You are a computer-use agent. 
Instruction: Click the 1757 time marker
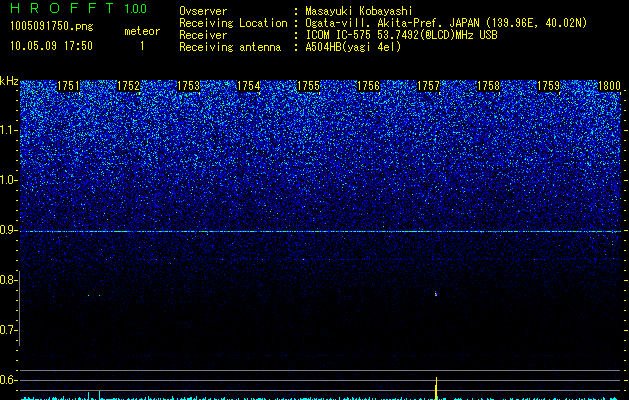pos(428,86)
